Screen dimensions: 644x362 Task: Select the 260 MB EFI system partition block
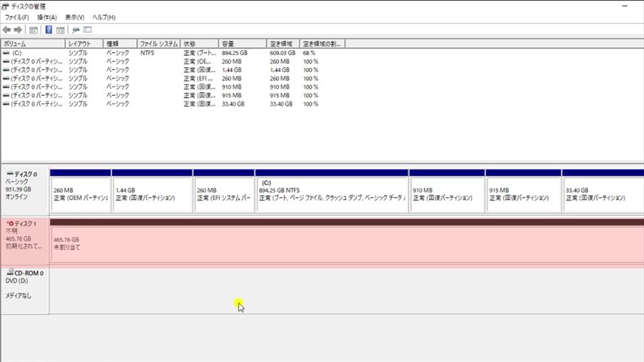(224, 191)
